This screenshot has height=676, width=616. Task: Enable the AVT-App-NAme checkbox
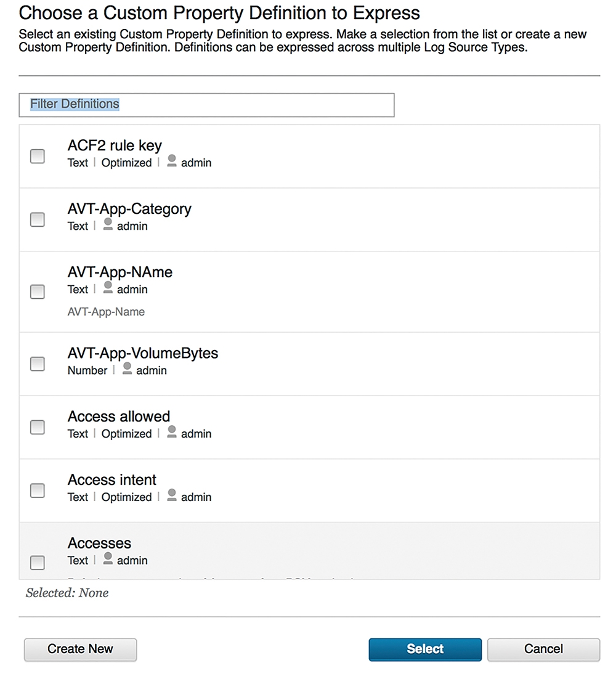(x=38, y=292)
